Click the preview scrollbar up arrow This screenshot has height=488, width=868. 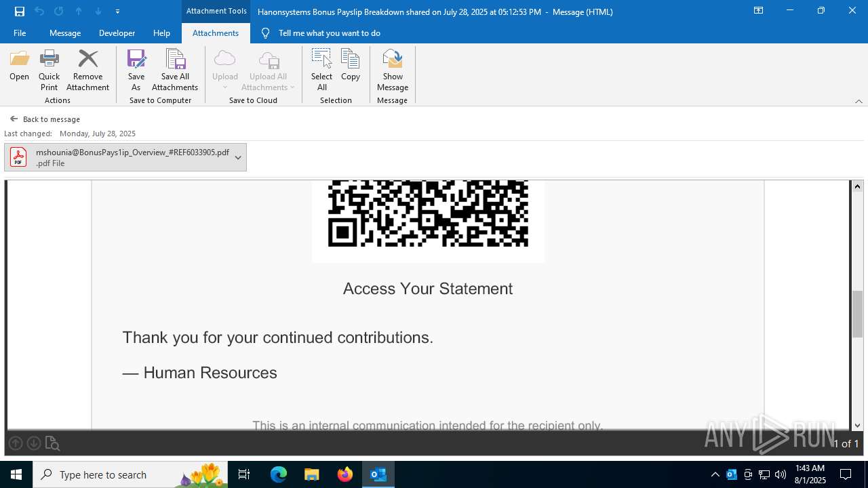857,186
